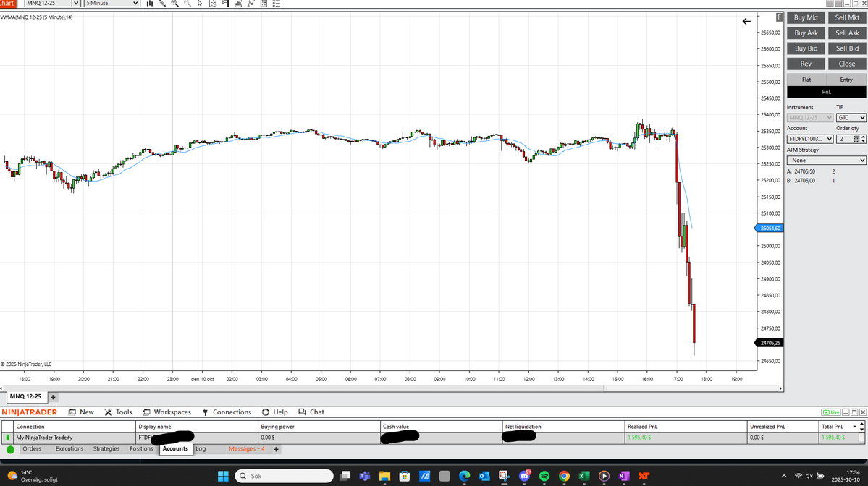The image size is (868, 486).
Task: Open Spotify from the taskbar
Action: tap(544, 476)
